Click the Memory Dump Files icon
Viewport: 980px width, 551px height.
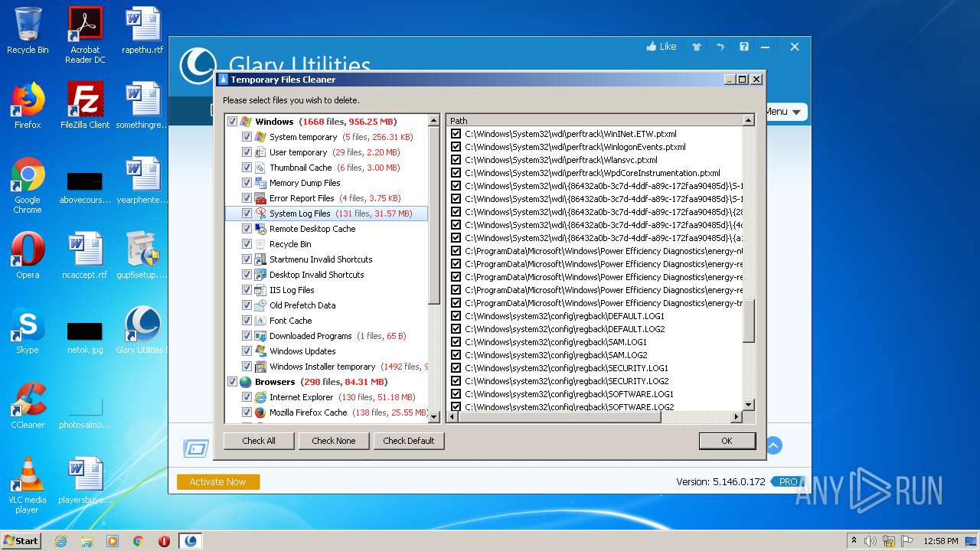tap(260, 183)
